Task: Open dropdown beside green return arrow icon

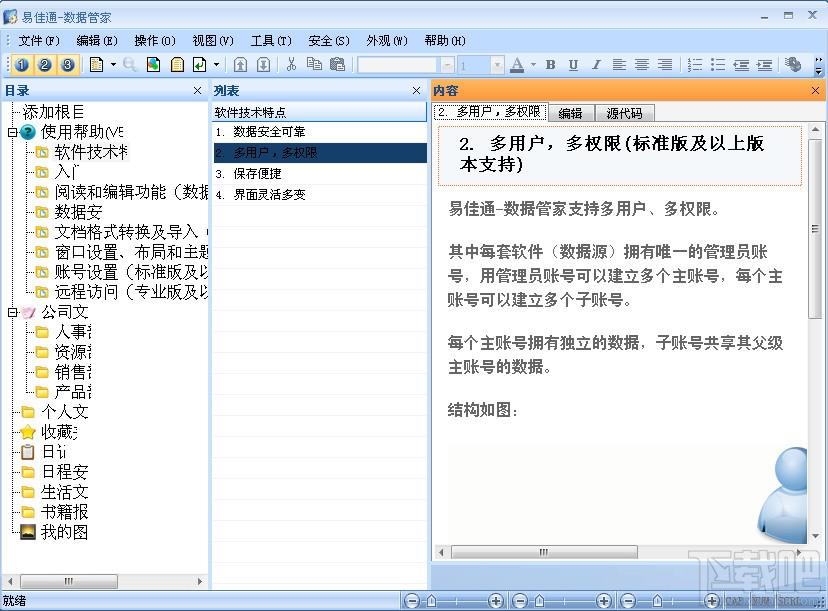Action: tap(217, 65)
